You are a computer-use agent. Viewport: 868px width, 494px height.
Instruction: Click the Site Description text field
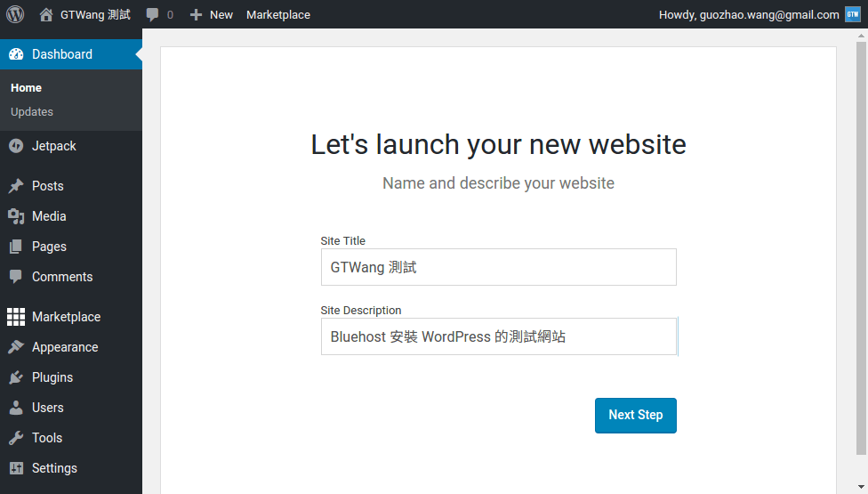(x=498, y=336)
